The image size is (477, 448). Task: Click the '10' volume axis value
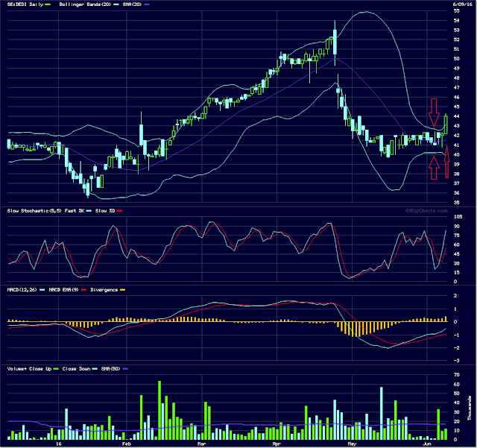pos(456,431)
